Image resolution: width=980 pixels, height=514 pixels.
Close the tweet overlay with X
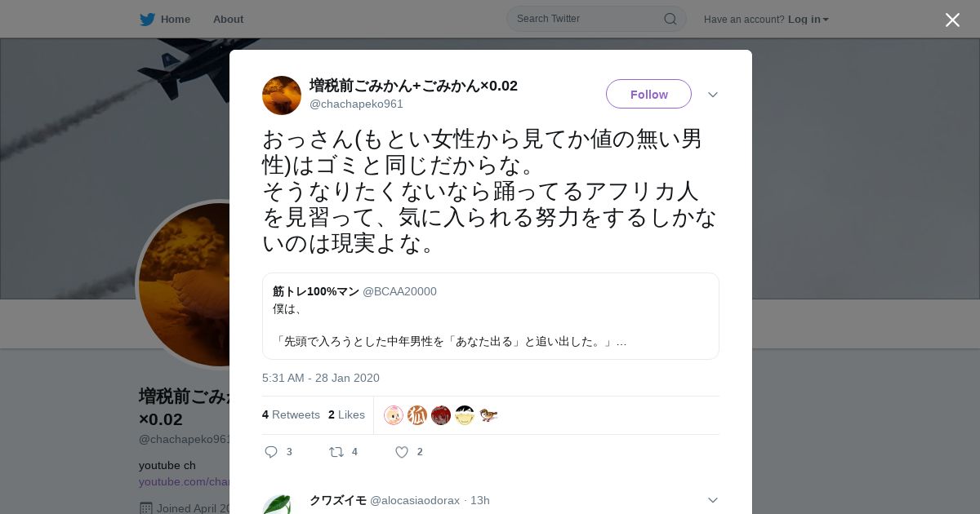point(952,20)
